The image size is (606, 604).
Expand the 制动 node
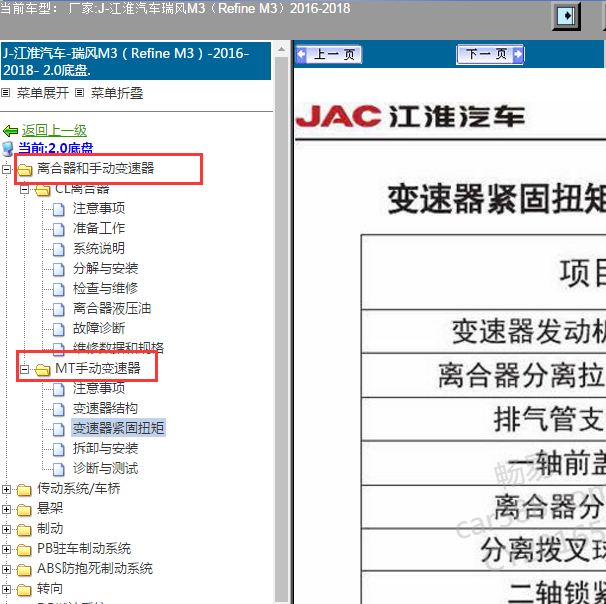tap(6, 529)
